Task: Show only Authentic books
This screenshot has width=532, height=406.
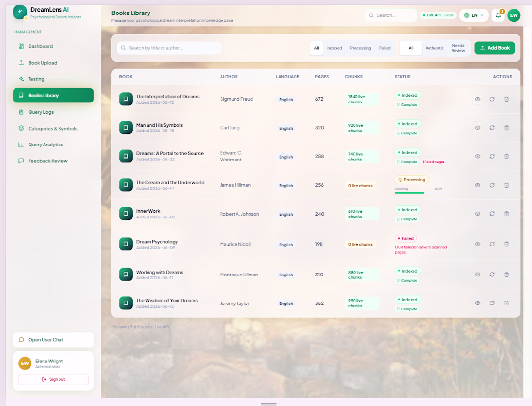Action: click(434, 48)
